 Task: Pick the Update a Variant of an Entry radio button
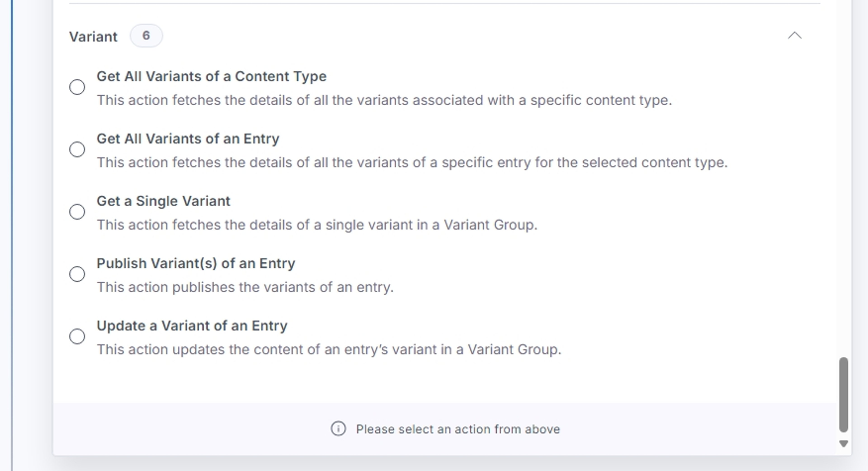coord(77,336)
